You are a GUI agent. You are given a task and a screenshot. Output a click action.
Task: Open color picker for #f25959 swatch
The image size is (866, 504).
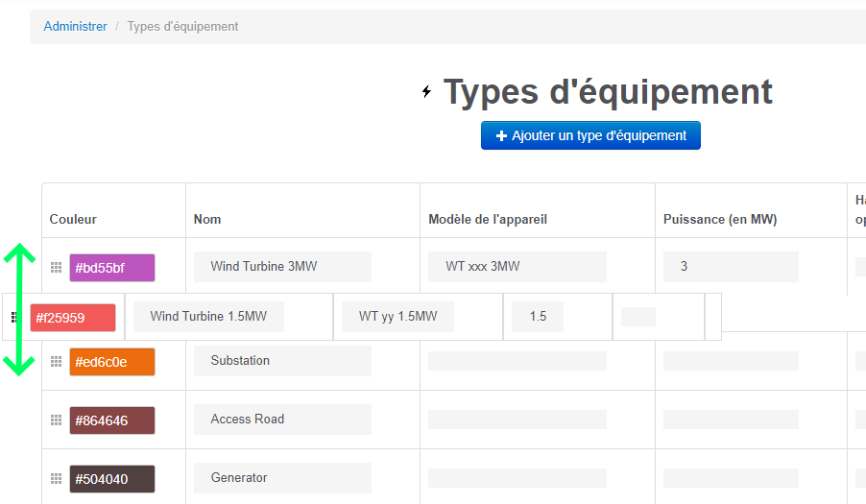click(x=72, y=318)
